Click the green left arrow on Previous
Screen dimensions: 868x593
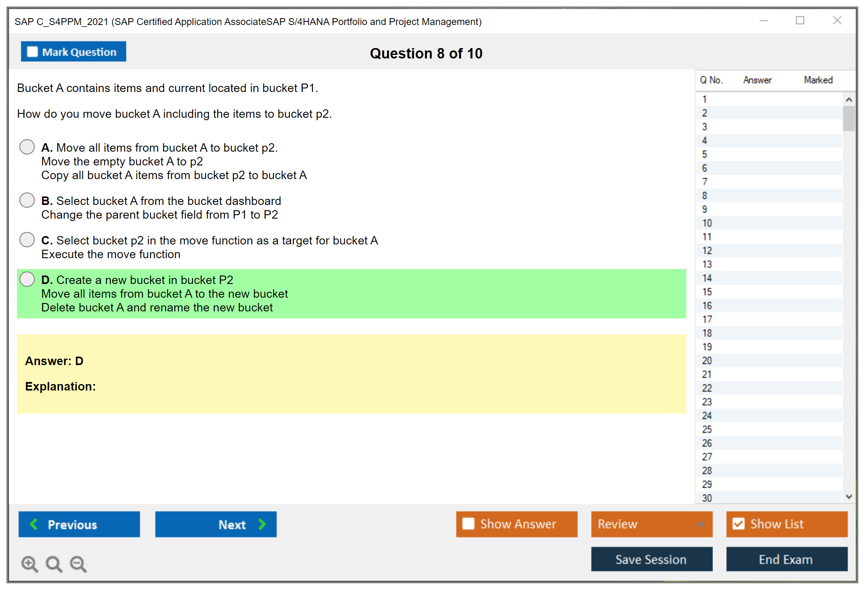(34, 524)
